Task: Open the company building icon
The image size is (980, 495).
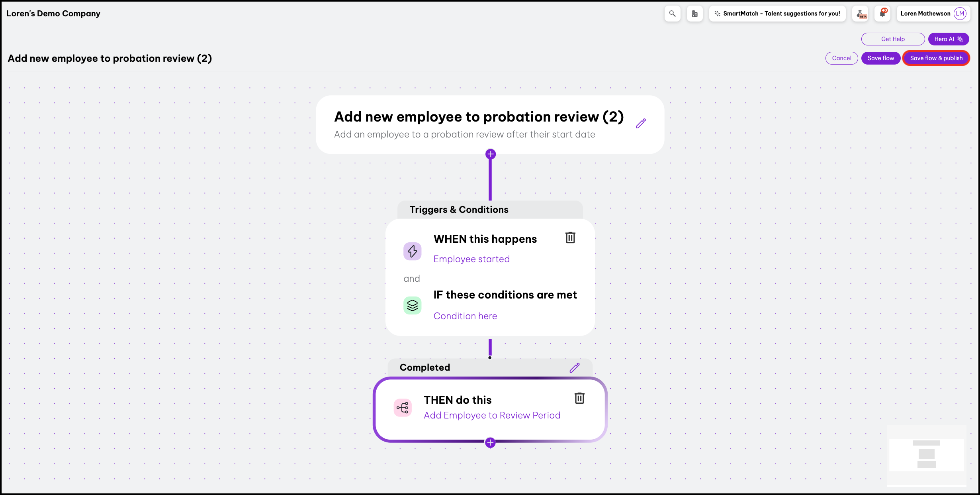Action: coord(694,14)
